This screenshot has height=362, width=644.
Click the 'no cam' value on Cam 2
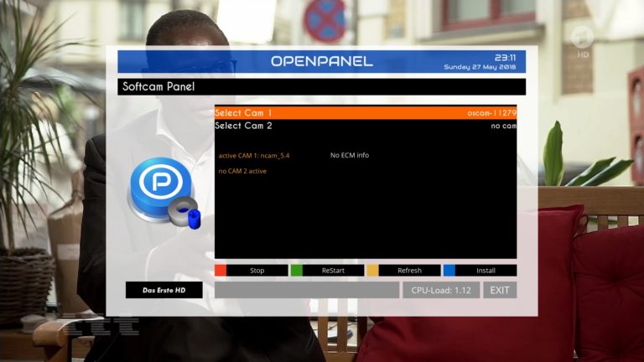(503, 126)
